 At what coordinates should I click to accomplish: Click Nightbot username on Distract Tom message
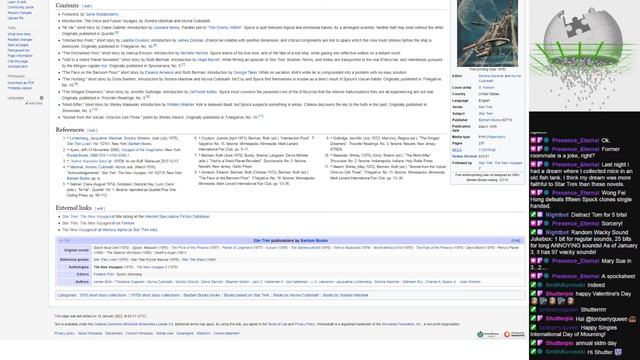[557, 215]
